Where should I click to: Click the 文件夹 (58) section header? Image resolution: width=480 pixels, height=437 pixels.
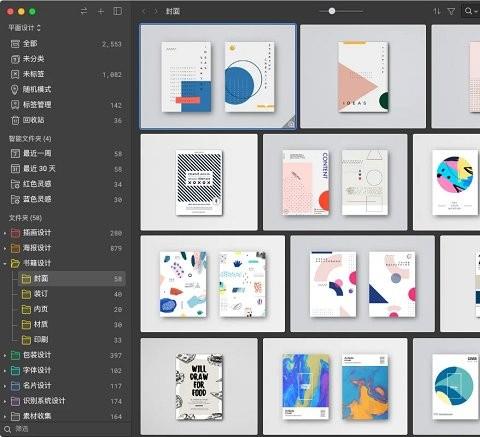pyautogui.click(x=25, y=218)
